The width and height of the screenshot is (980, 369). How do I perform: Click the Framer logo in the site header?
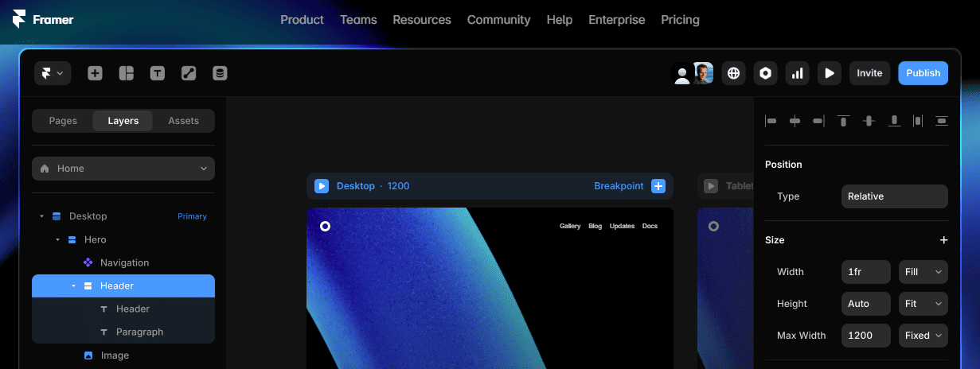point(43,19)
